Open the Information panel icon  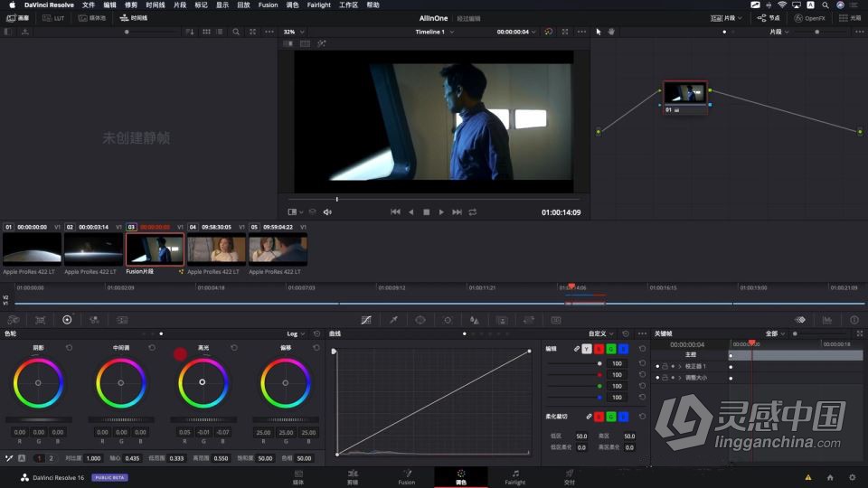pyautogui.click(x=854, y=320)
